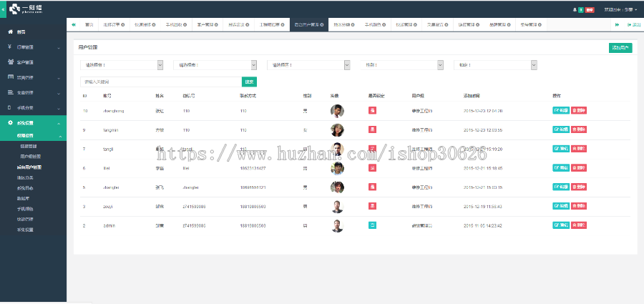
Task: Open order management with the yen icon
Action: [10, 46]
